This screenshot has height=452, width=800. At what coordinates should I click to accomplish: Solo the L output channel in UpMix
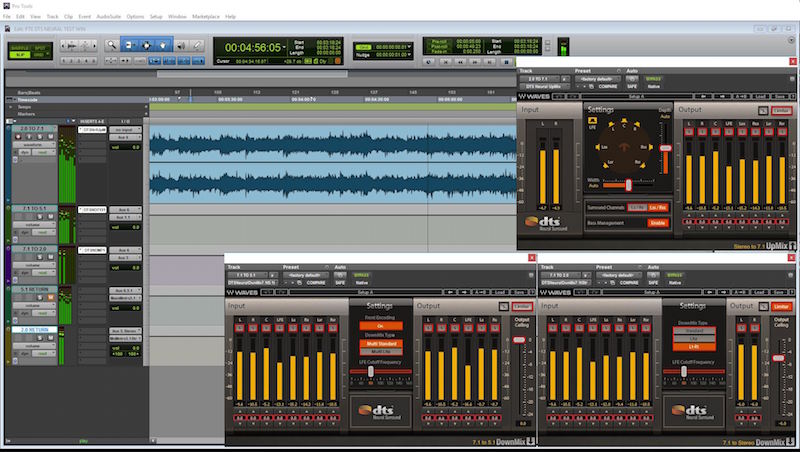pos(689,132)
